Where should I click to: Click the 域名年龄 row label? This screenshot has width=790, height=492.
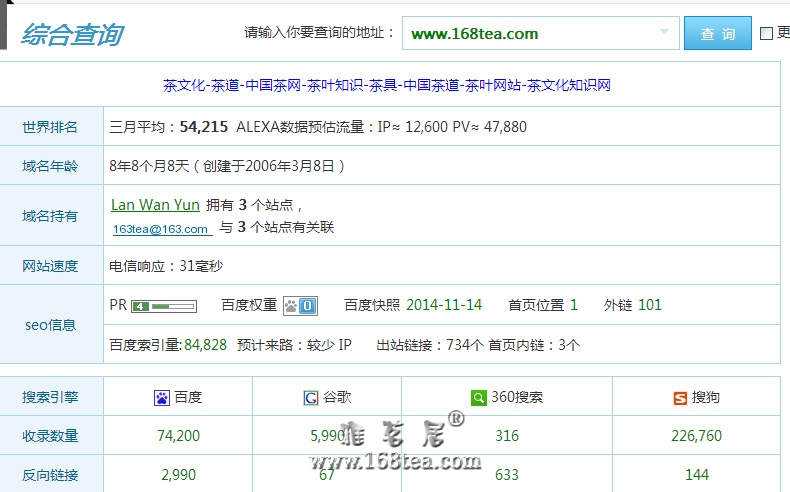(x=50, y=166)
